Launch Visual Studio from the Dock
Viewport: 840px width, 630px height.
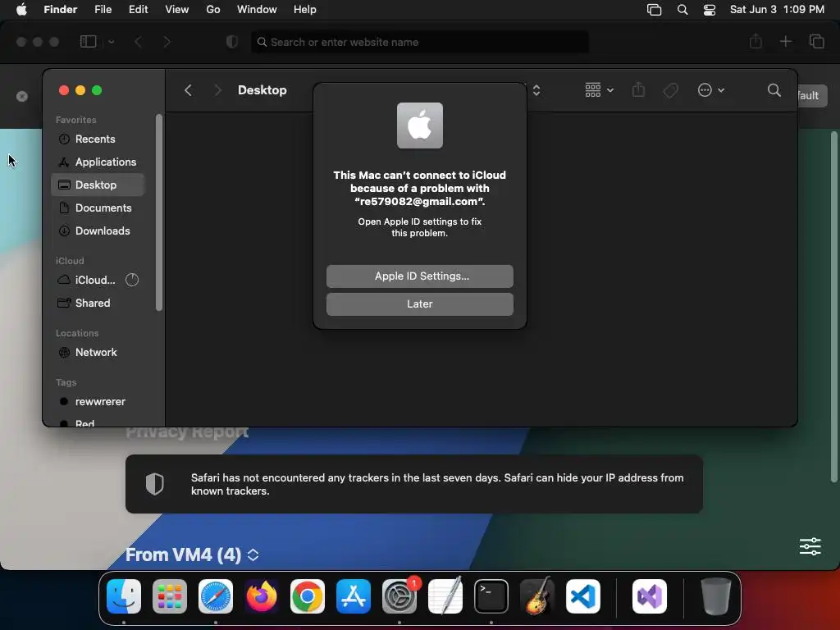click(x=650, y=596)
